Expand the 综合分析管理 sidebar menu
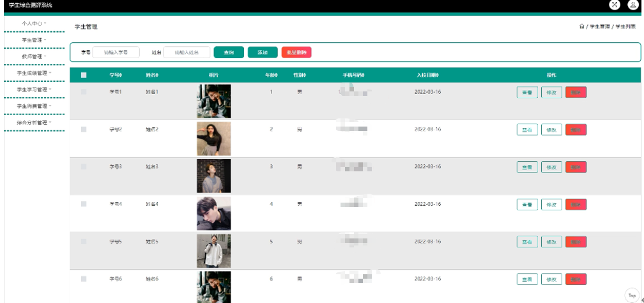This screenshot has height=303, width=644. coord(34,123)
